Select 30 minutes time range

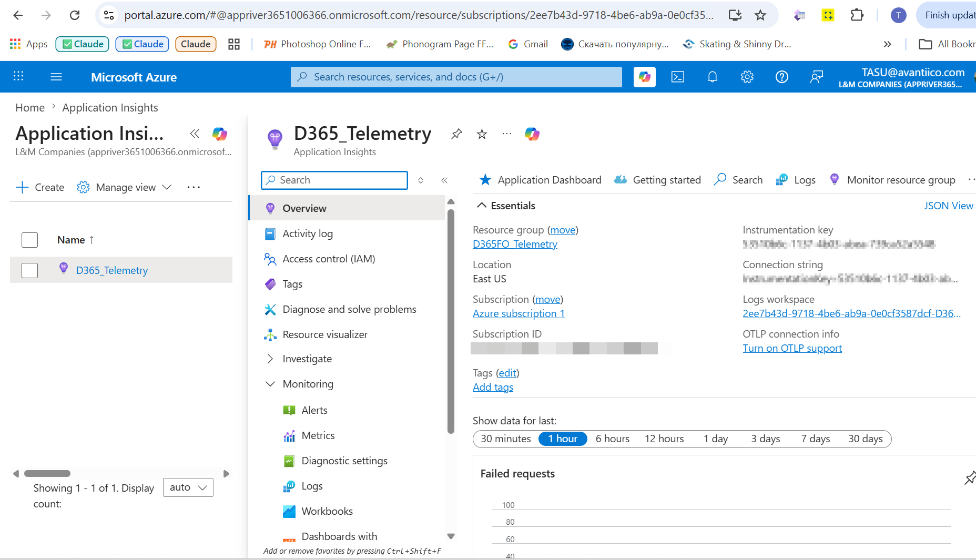click(506, 439)
